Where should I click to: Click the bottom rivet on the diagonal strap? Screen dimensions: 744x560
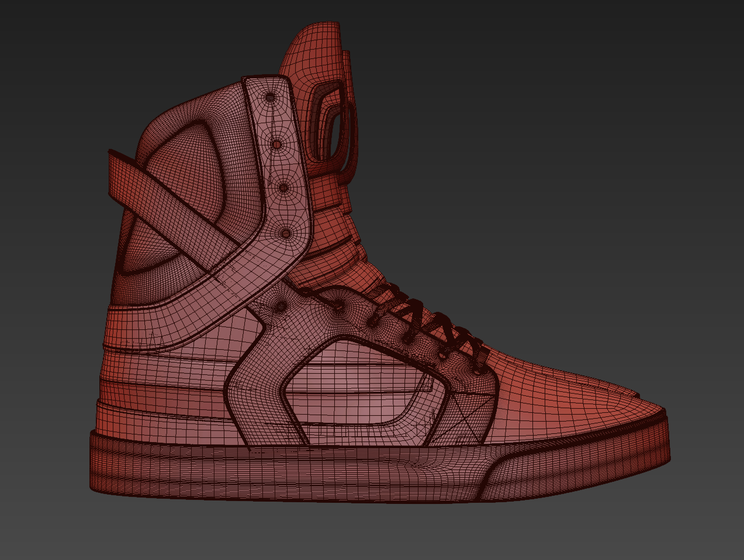click(x=287, y=235)
